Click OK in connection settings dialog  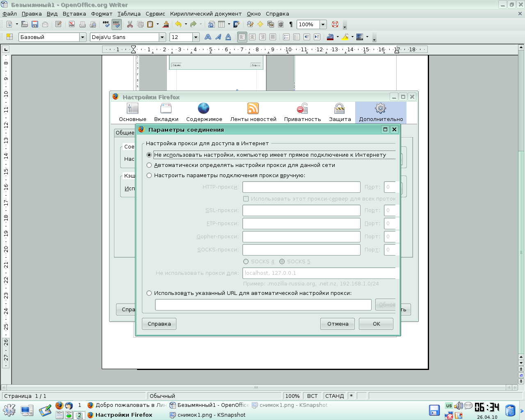(x=376, y=324)
